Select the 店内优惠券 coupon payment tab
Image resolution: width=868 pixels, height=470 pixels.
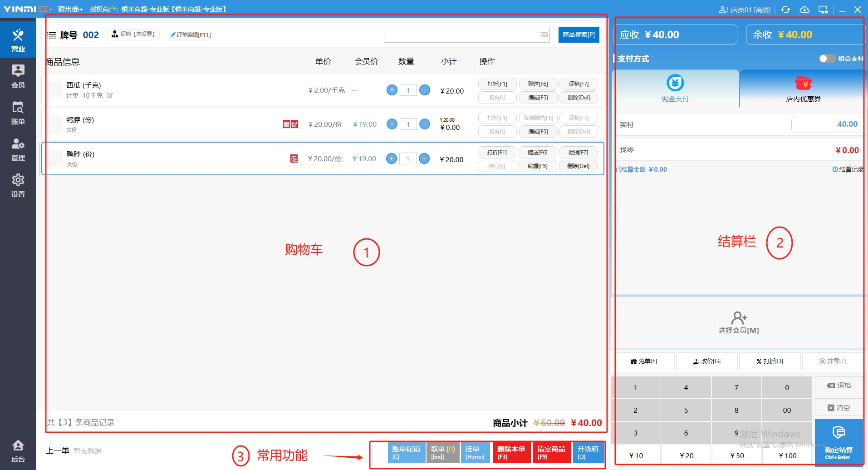tap(803, 89)
